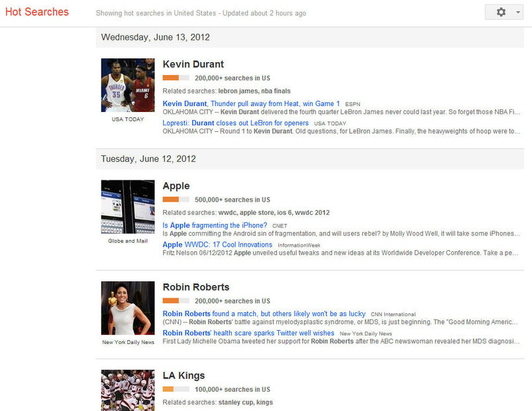Click '100,000+ searches in US' under LA Kings
Image resolution: width=532 pixels, height=411 pixels.
233,389
